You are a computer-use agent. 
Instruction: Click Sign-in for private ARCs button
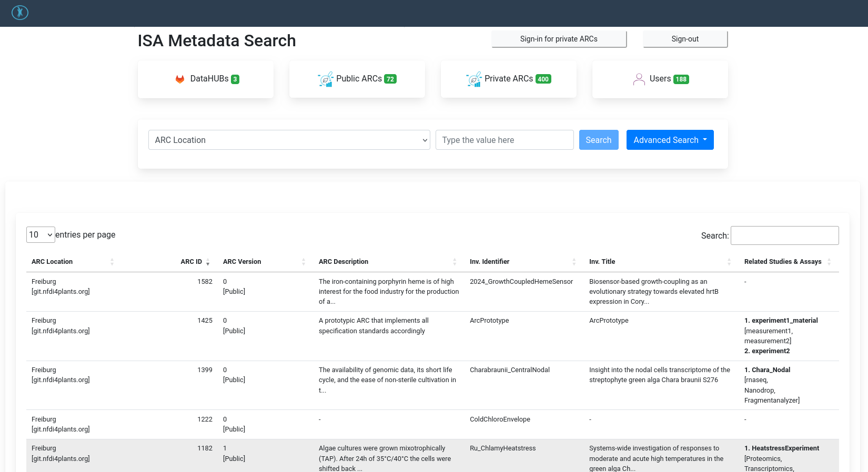pos(559,39)
